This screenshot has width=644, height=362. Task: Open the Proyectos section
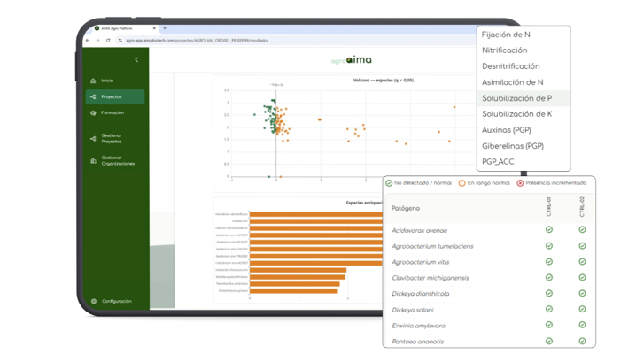115,96
